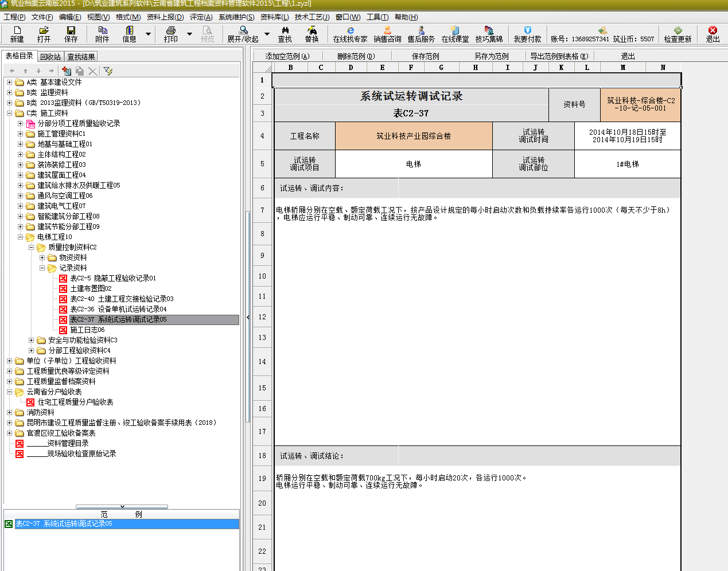The image size is (728, 571).
Task: Click 添加空范例(A) button
Action: (287, 56)
